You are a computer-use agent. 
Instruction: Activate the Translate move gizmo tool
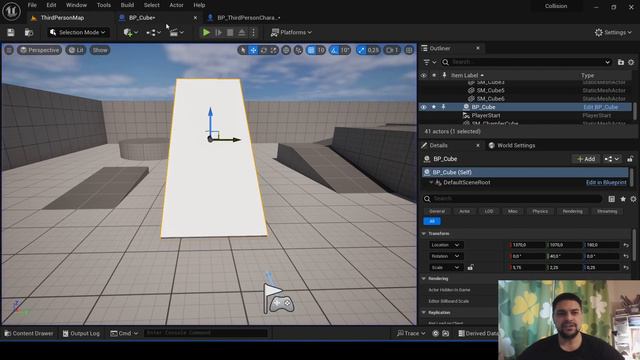pos(253,50)
